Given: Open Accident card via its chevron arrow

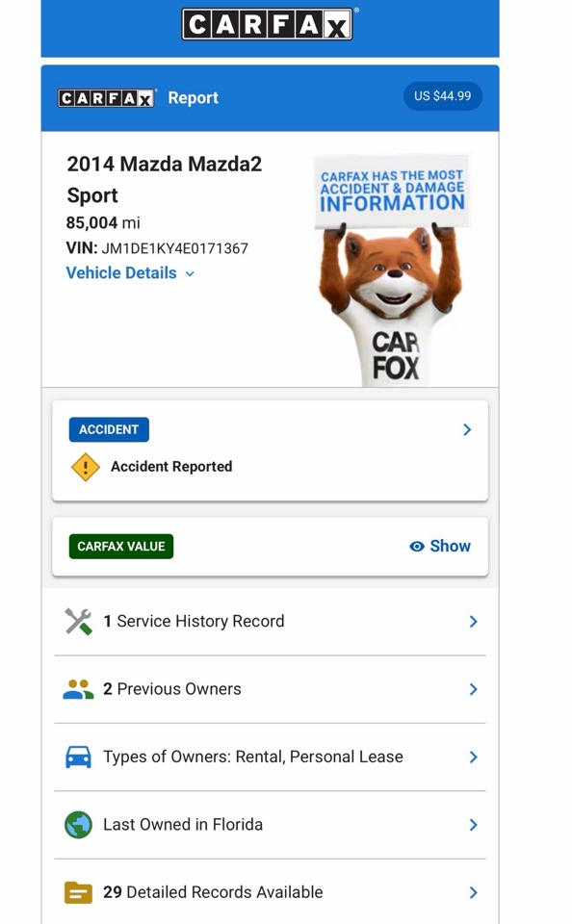Looking at the screenshot, I should click(x=467, y=429).
